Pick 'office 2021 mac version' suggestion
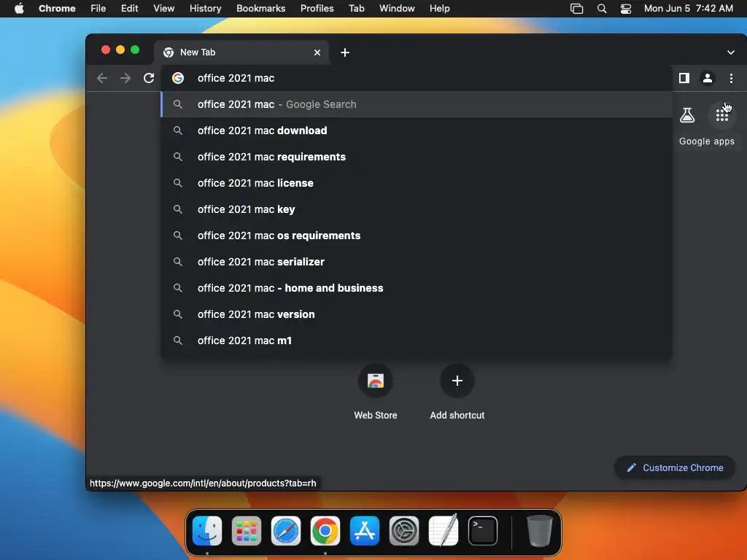Screen dimensions: 747x560 [x=417, y=314]
